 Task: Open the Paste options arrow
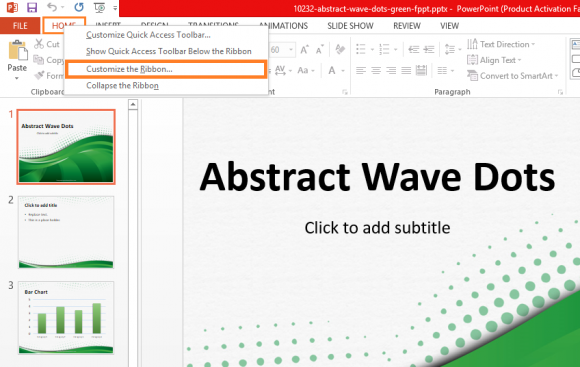tap(17, 78)
